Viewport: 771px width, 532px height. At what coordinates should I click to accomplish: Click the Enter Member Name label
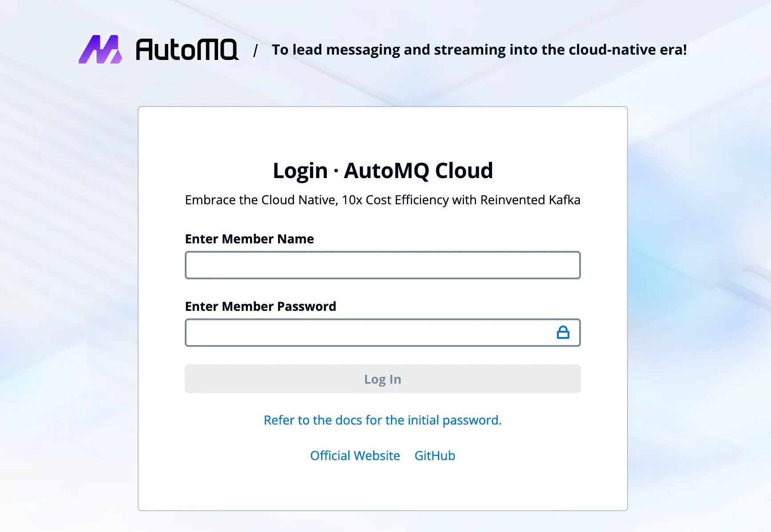[x=249, y=239]
